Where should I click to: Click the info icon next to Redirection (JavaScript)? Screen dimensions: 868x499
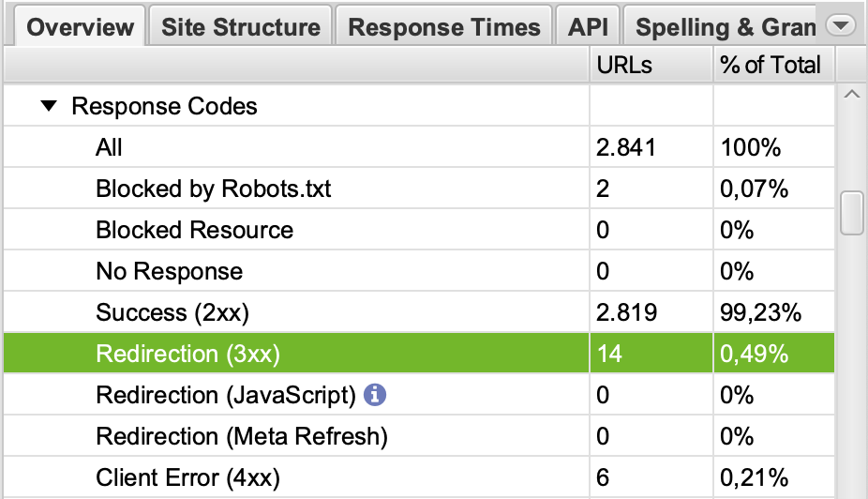click(x=374, y=396)
